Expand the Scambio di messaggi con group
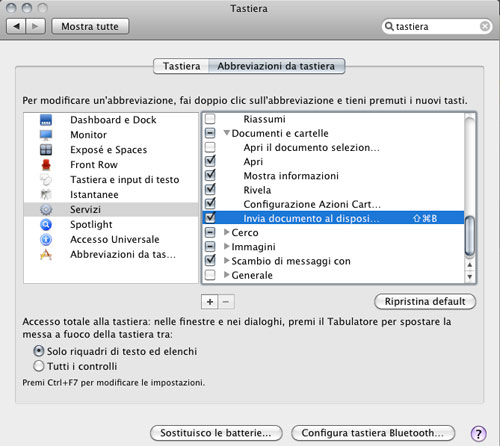The image size is (500, 446). click(x=227, y=260)
